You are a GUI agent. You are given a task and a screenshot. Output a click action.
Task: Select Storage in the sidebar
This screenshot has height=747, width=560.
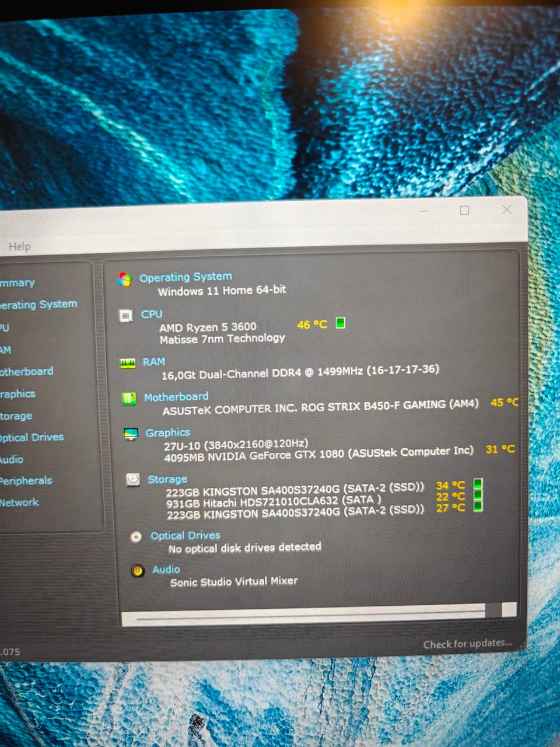(x=16, y=416)
